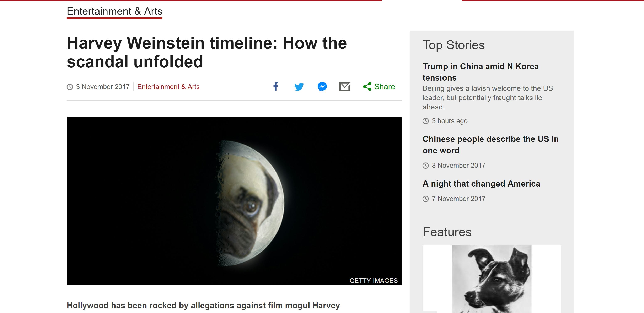This screenshot has height=313, width=644.
Task: Click the Features section heading
Action: pos(447,232)
